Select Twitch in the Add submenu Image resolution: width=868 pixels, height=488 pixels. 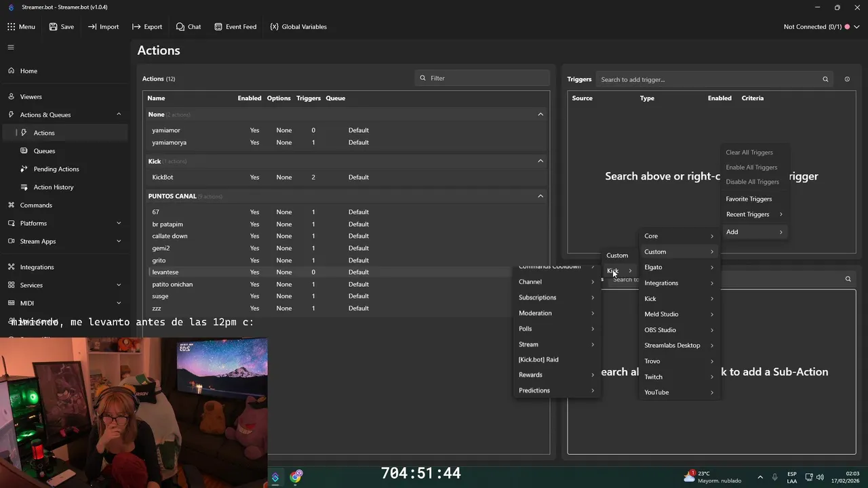679,377
